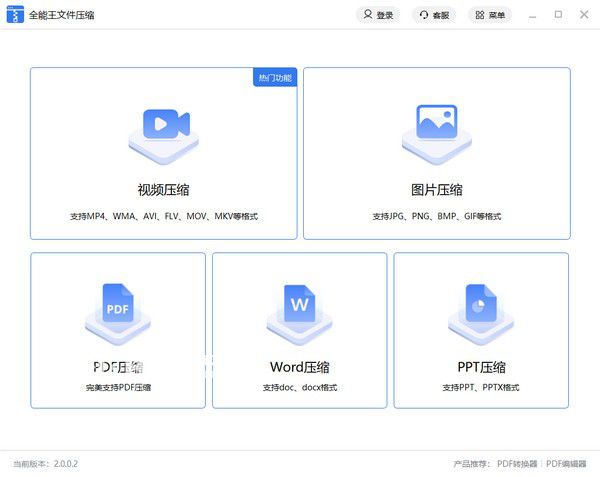Image resolution: width=600 pixels, height=477 pixels.
Task: Click the headset icon beside 客服
Action: pyautogui.click(x=424, y=15)
